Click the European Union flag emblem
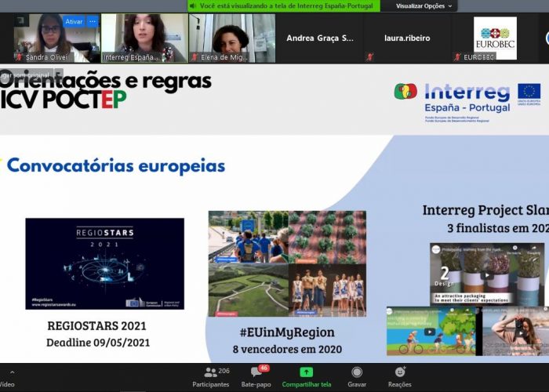 pyautogui.click(x=529, y=92)
